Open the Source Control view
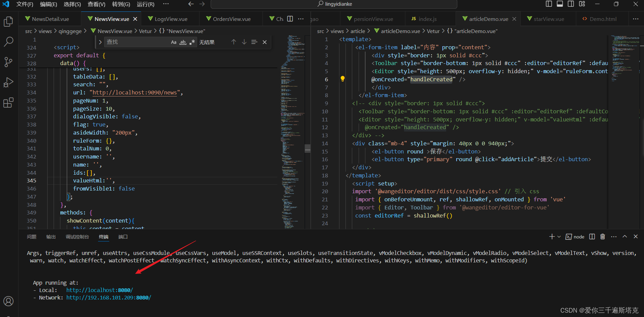 8,62
